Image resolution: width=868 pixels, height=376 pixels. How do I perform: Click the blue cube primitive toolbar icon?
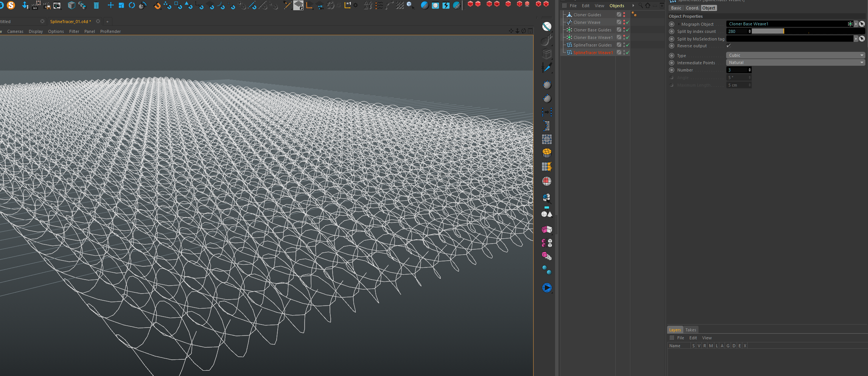71,5
